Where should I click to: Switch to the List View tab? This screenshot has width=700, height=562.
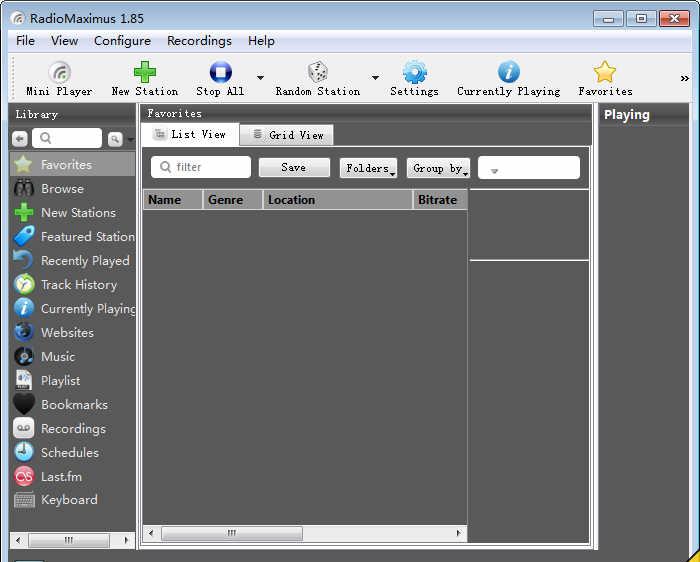(190, 134)
